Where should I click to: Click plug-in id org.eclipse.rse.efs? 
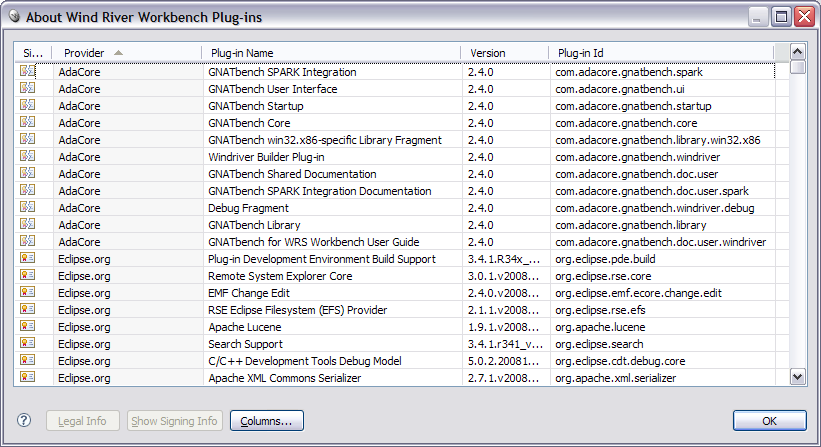click(x=600, y=310)
